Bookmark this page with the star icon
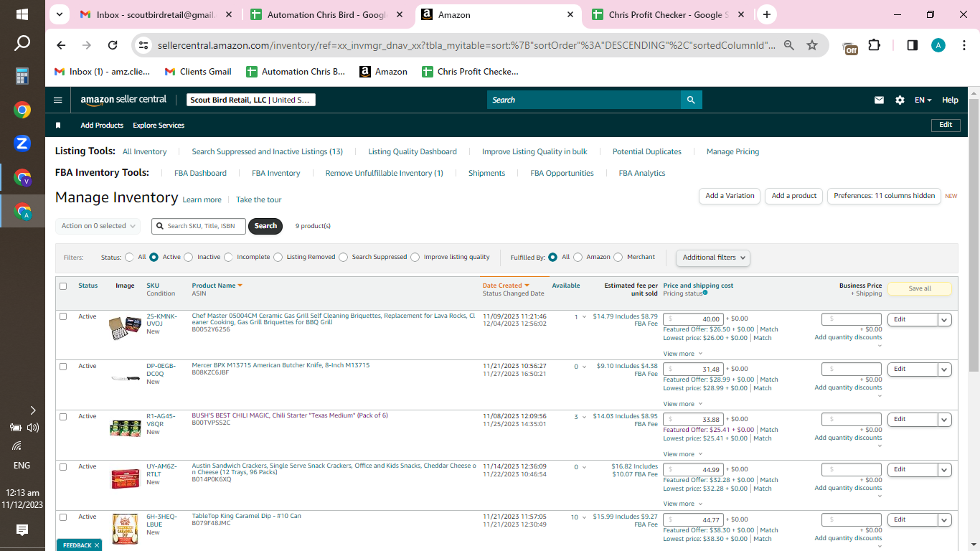This screenshot has width=980, height=551. [x=812, y=45]
